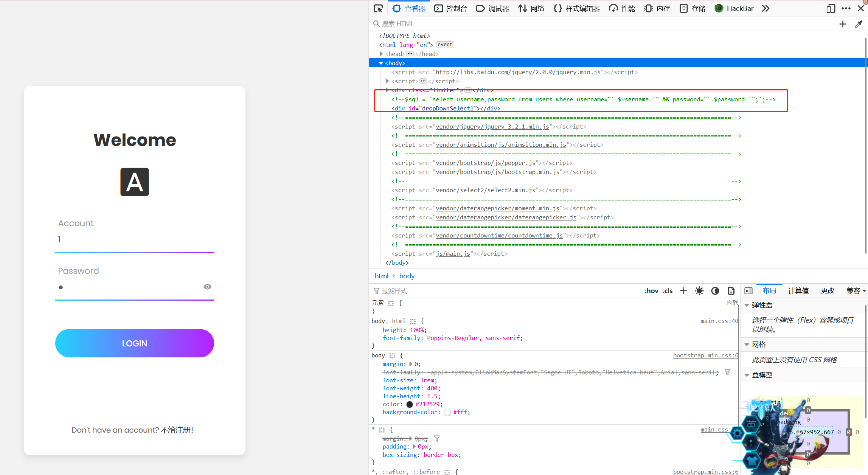868x475 pixels.
Task: Toggle :hov pseudo-class panel
Action: pos(651,291)
